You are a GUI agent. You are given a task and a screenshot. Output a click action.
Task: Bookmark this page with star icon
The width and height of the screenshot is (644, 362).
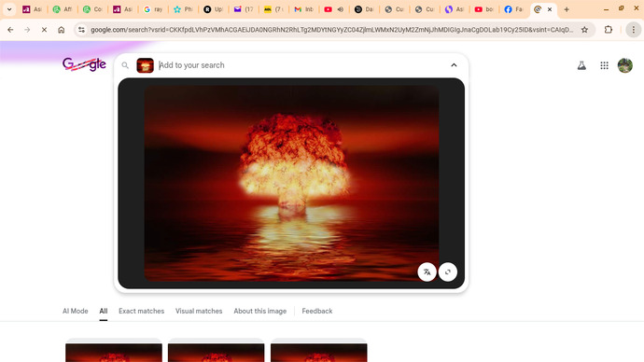pyautogui.click(x=584, y=30)
